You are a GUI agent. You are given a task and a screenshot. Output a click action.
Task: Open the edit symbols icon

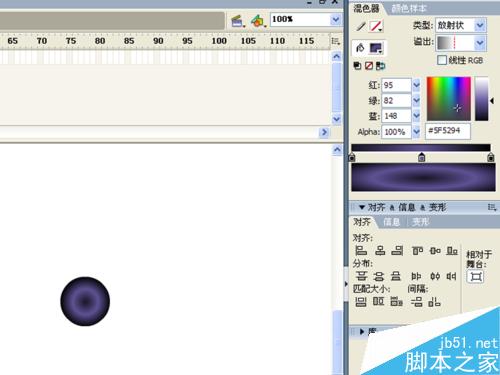pos(258,22)
